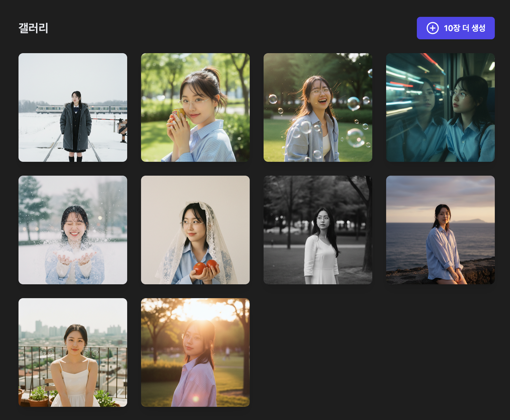The image size is (510, 420).
Task: Click the distant island in seaside photo
Action: coord(469,221)
